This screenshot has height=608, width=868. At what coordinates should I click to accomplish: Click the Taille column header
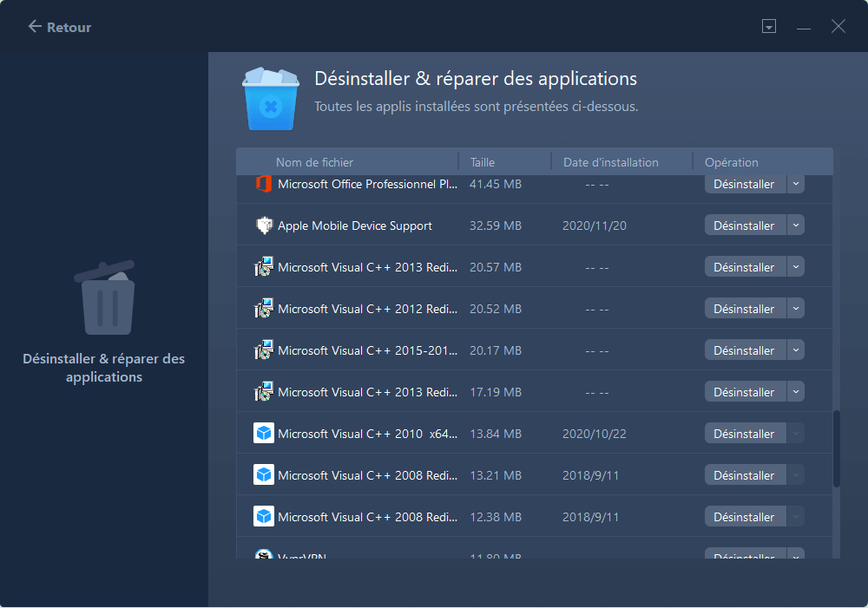pyautogui.click(x=483, y=161)
